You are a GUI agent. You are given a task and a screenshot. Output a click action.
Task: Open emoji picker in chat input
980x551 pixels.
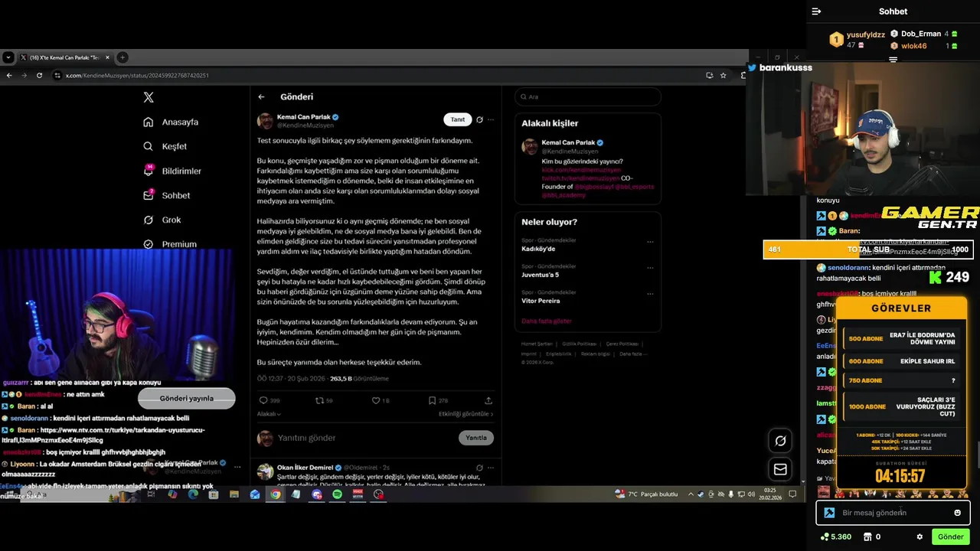pos(957,513)
